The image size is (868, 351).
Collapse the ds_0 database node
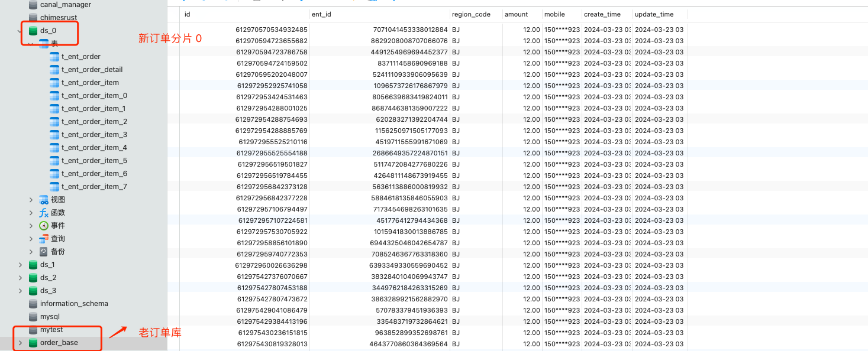(21, 31)
